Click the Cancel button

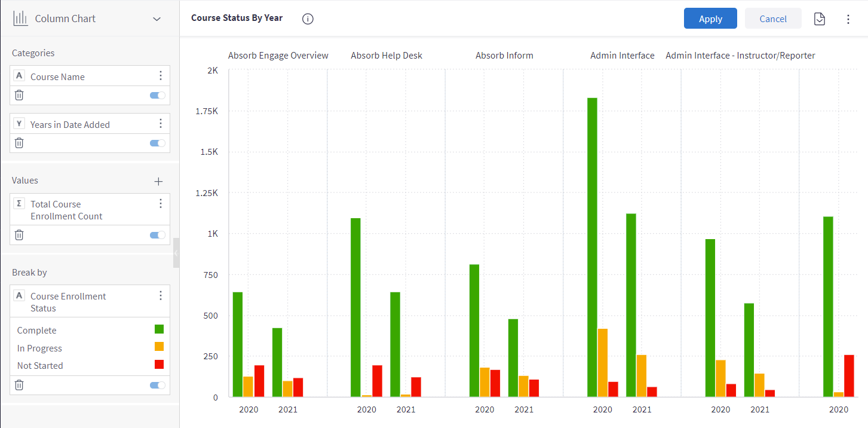click(x=773, y=19)
